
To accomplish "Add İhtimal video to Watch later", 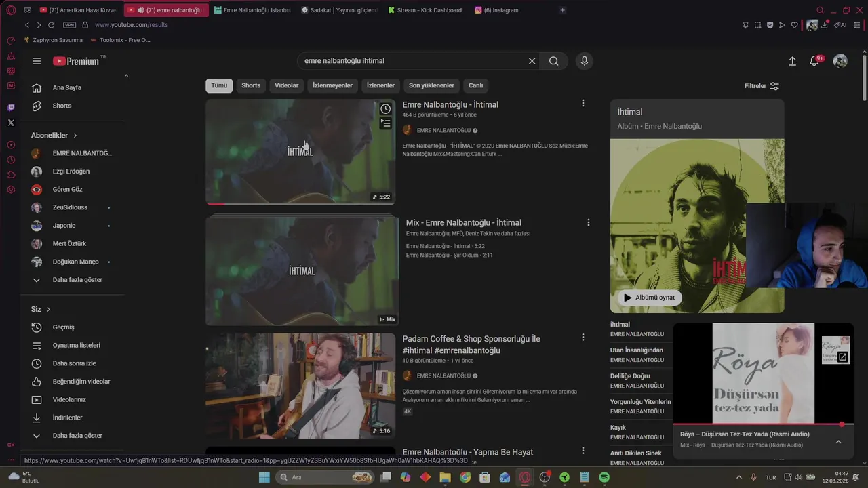I will [x=385, y=109].
